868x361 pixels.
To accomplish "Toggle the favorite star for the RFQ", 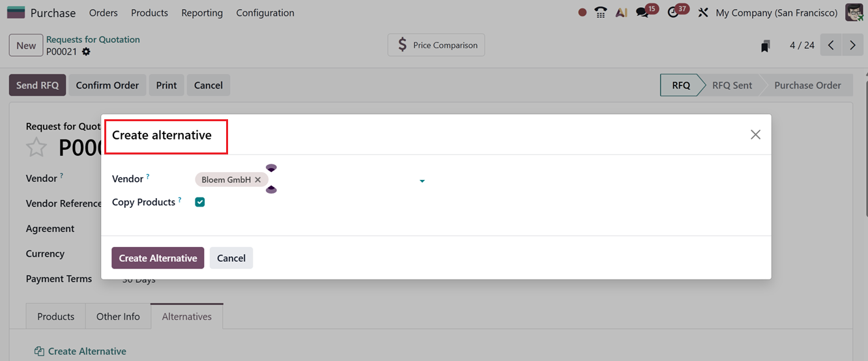I will (36, 147).
